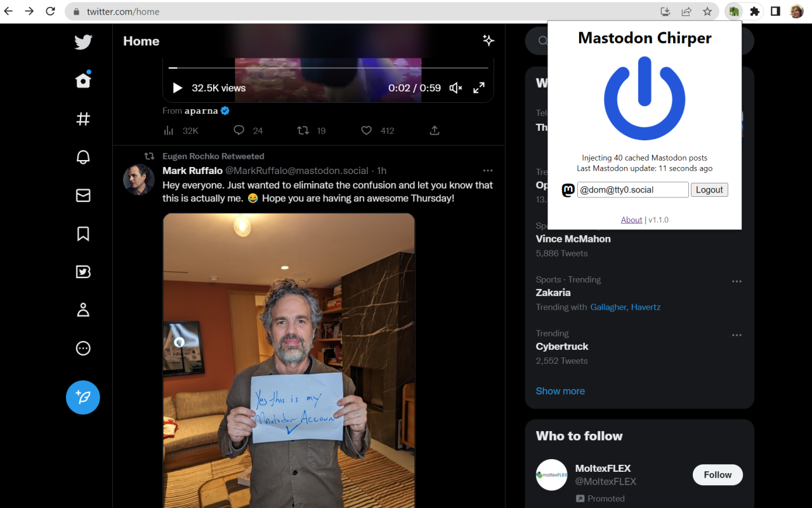The image size is (812, 508).
Task: Open more options for Cybertruck trend
Action: 737,335
